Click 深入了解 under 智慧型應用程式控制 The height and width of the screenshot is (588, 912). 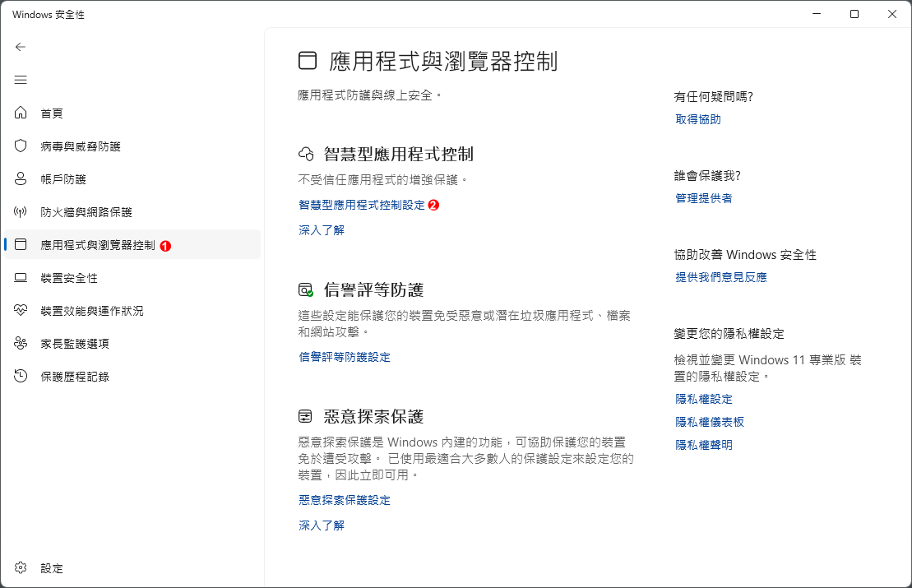[322, 230]
